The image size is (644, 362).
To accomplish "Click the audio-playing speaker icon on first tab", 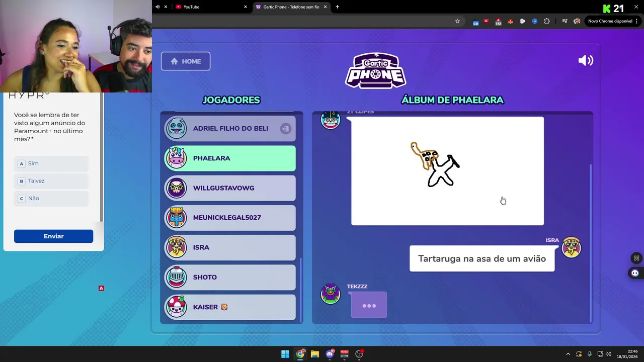I will (157, 7).
